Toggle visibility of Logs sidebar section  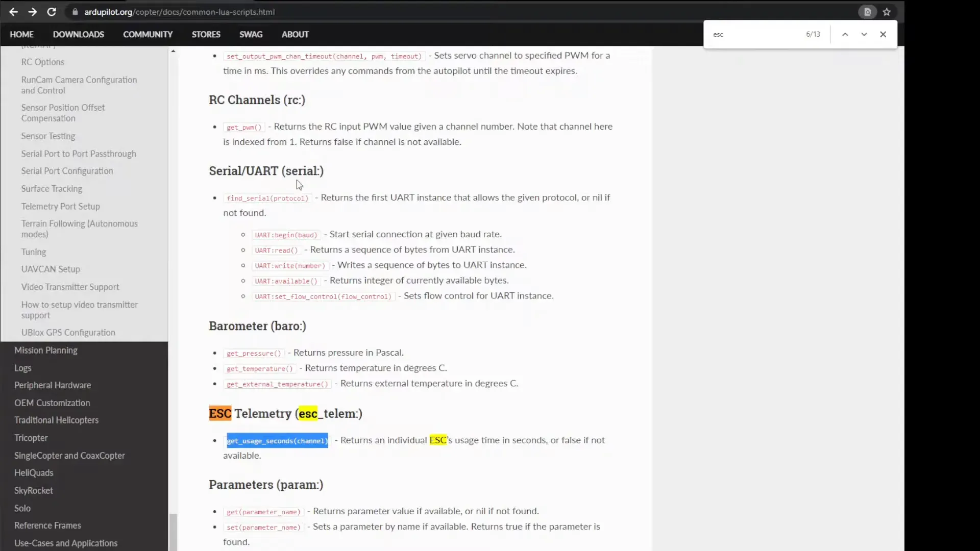[x=22, y=367]
